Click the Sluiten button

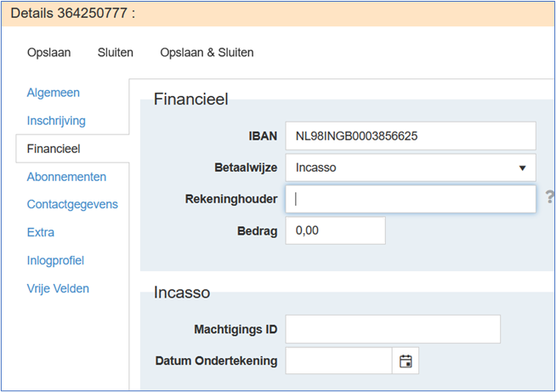(116, 53)
